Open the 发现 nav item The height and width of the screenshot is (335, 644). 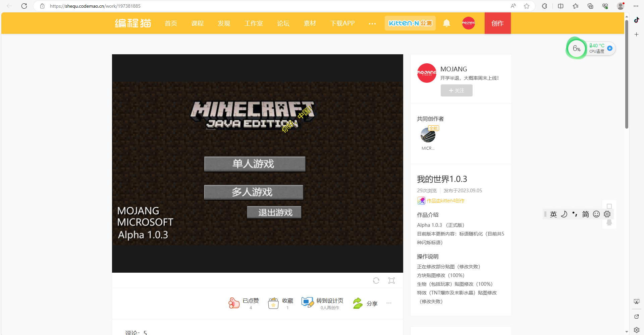(x=224, y=23)
